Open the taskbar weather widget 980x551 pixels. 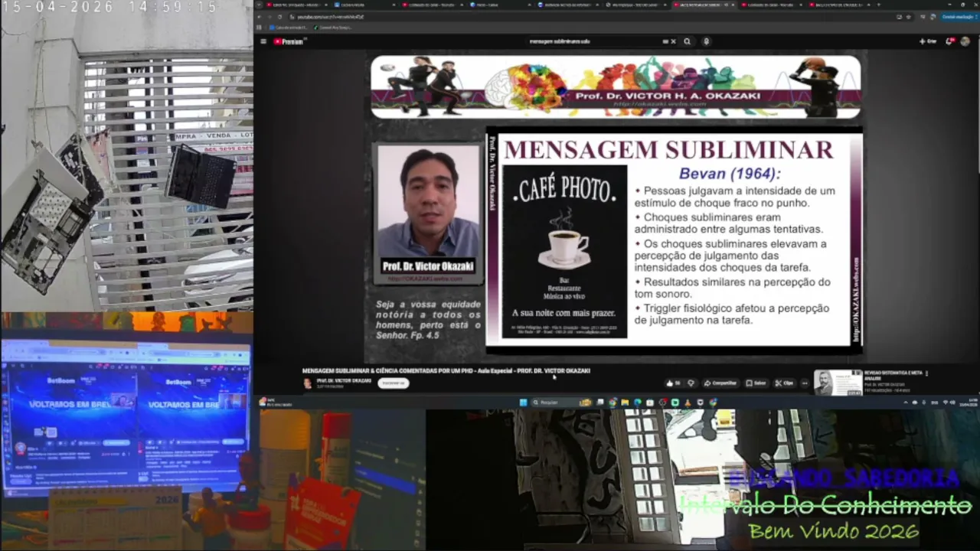pos(277,402)
